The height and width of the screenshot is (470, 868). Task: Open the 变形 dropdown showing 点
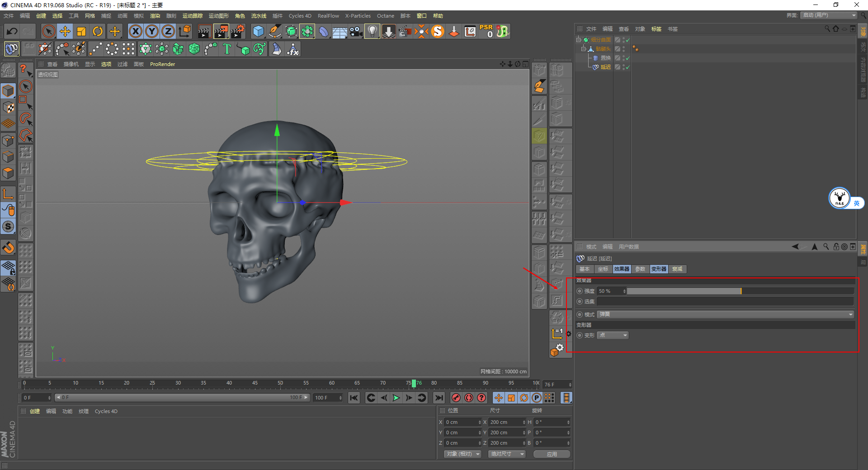click(613, 335)
